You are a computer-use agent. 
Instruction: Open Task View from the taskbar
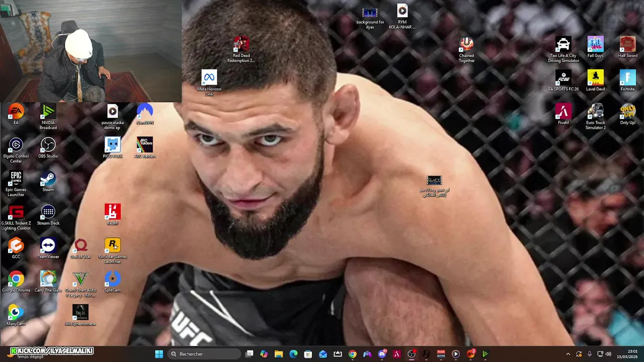[x=249, y=354]
